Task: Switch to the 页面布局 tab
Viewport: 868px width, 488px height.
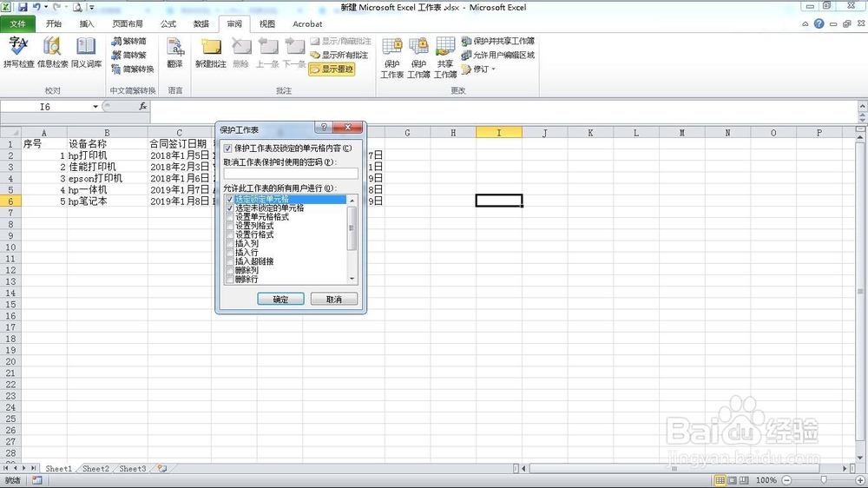Action: [128, 23]
